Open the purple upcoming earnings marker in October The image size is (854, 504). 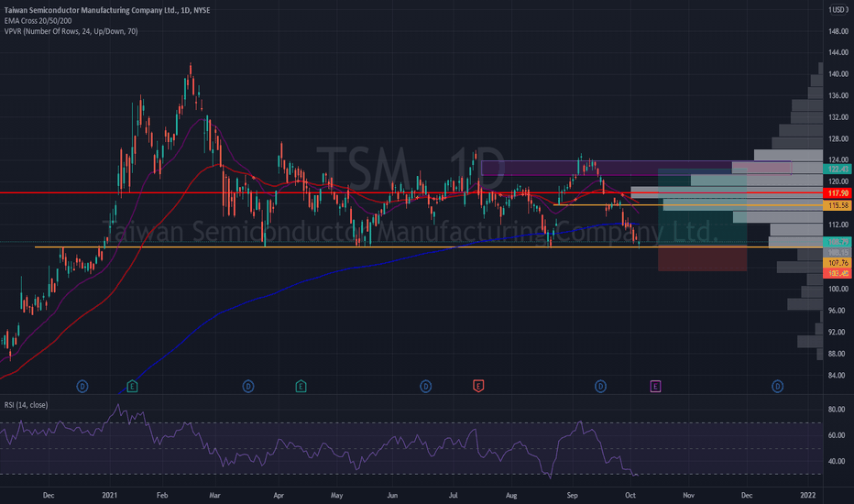coord(655,387)
